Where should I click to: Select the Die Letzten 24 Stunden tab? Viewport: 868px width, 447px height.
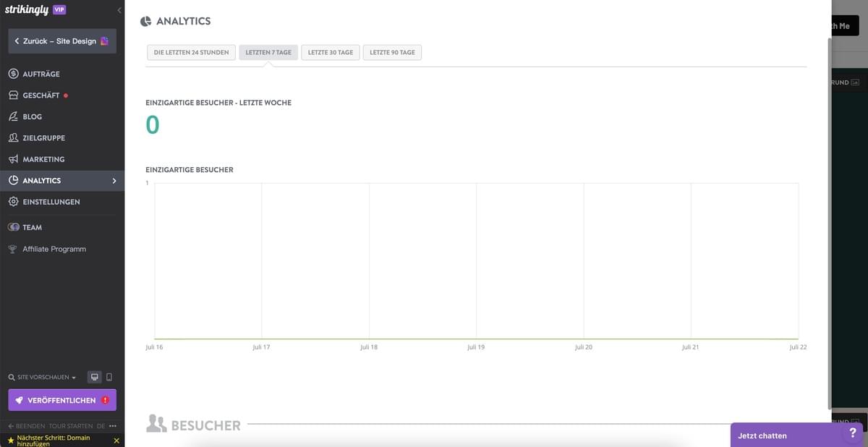coord(191,52)
